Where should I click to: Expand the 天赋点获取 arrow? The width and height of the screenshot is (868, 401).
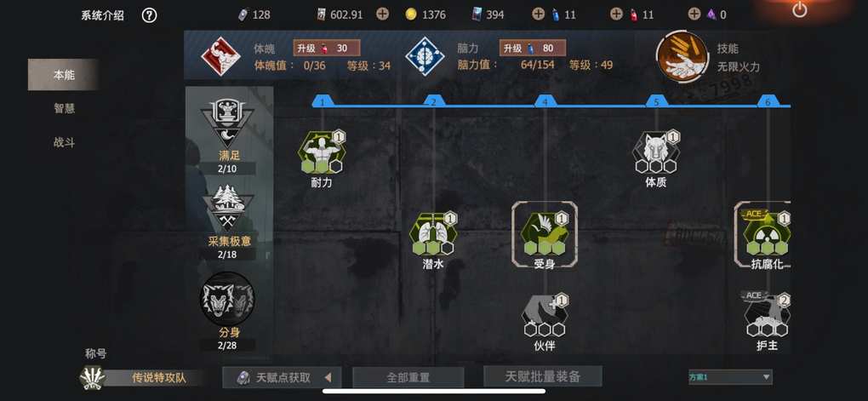tap(328, 378)
